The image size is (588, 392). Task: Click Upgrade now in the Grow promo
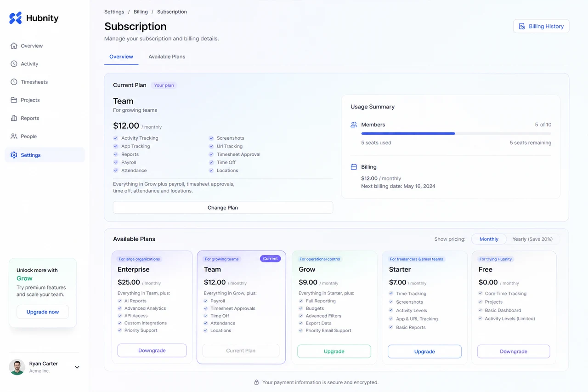coord(43,312)
